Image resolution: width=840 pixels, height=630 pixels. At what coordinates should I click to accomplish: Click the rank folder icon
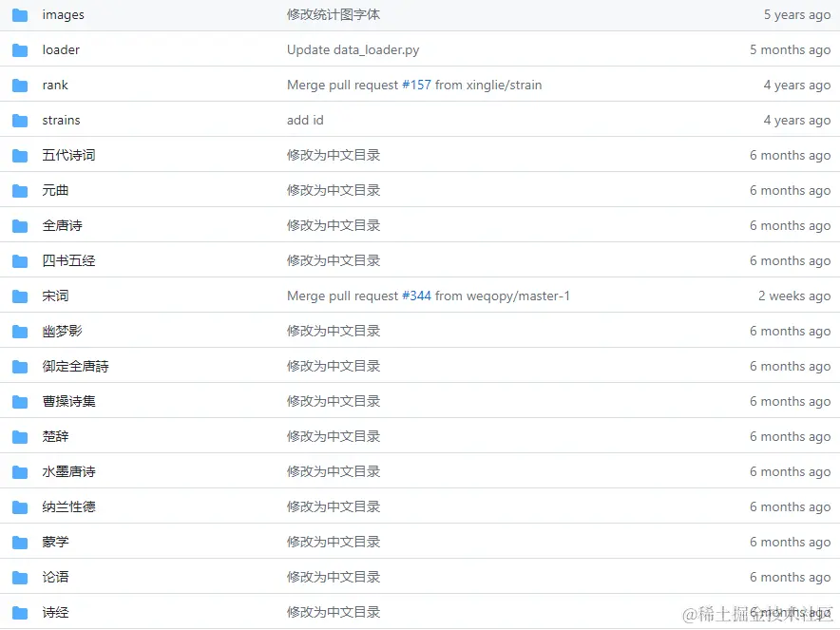(x=21, y=85)
